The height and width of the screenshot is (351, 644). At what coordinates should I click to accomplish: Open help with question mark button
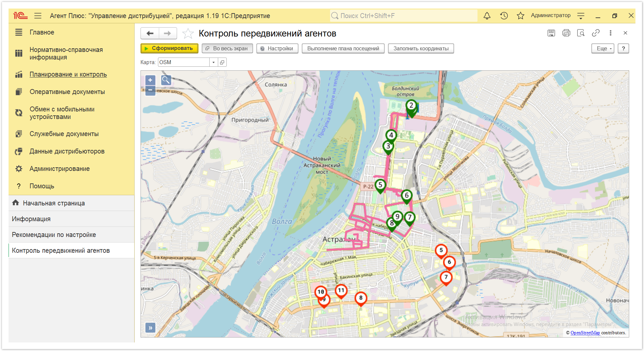(x=623, y=48)
